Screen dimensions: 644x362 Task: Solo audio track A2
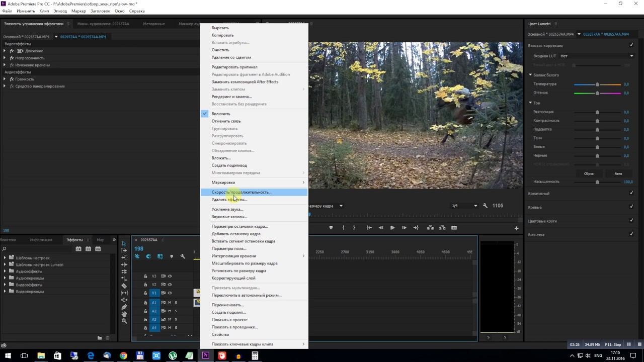[176, 311]
